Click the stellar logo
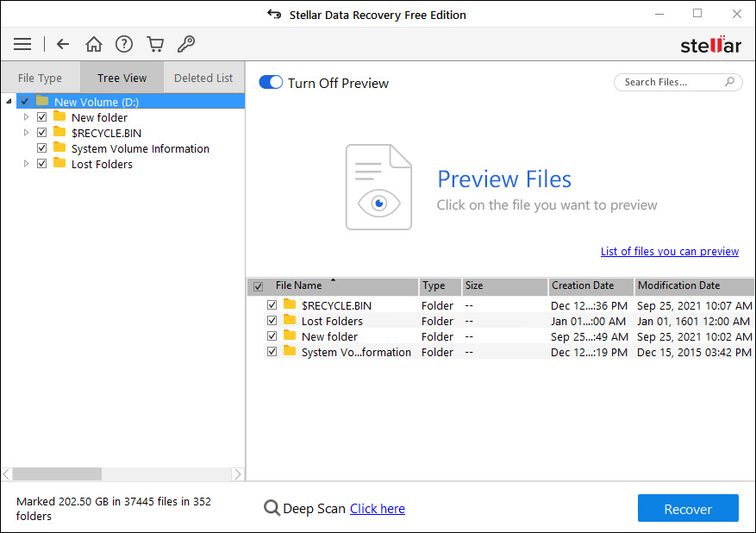Viewport: 756px width, 533px height. pyautogui.click(x=710, y=45)
